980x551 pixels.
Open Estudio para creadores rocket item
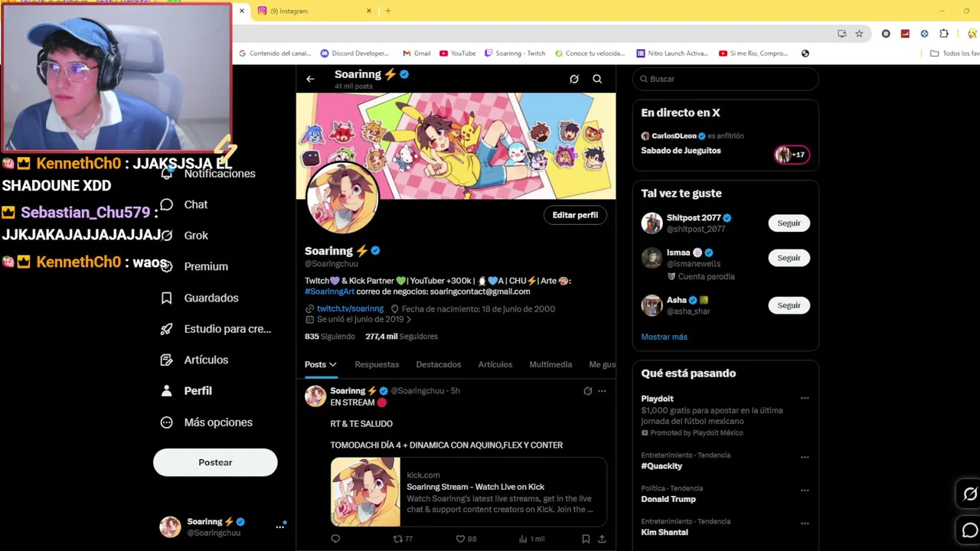(x=216, y=329)
